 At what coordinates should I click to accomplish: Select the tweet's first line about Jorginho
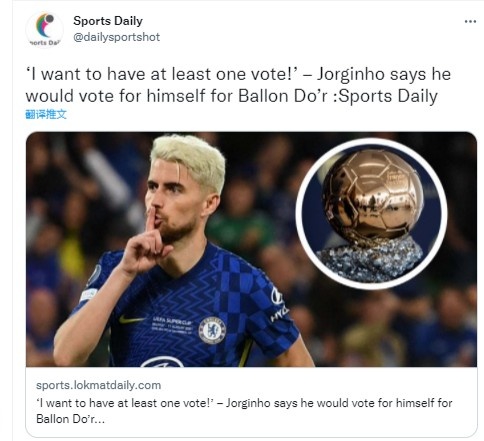point(238,74)
